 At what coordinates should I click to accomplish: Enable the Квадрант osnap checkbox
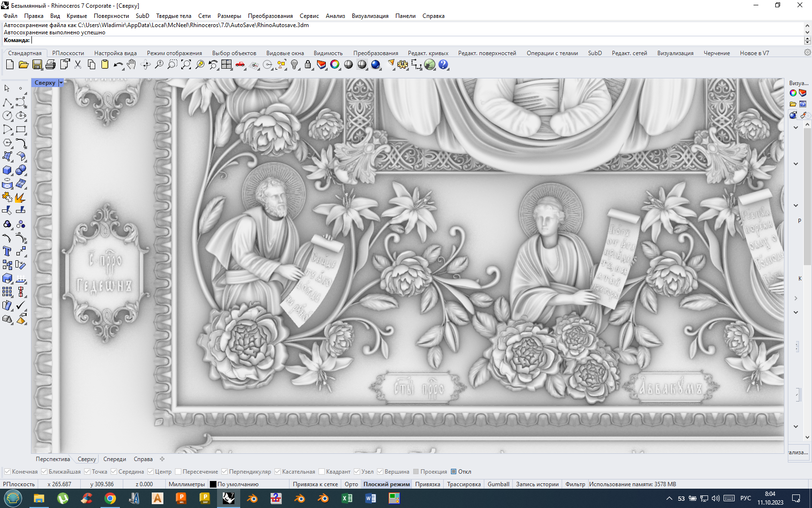(x=321, y=472)
